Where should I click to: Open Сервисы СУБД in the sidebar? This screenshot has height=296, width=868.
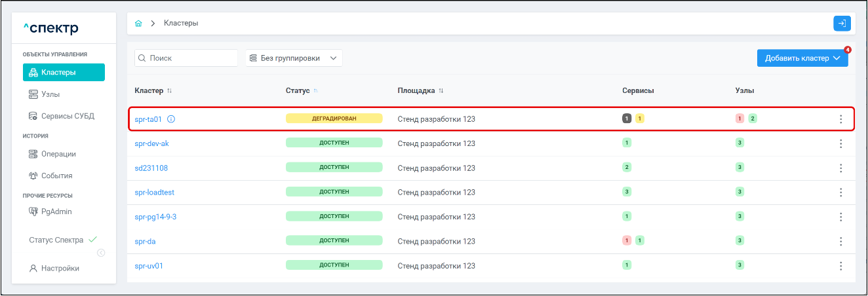tap(68, 117)
